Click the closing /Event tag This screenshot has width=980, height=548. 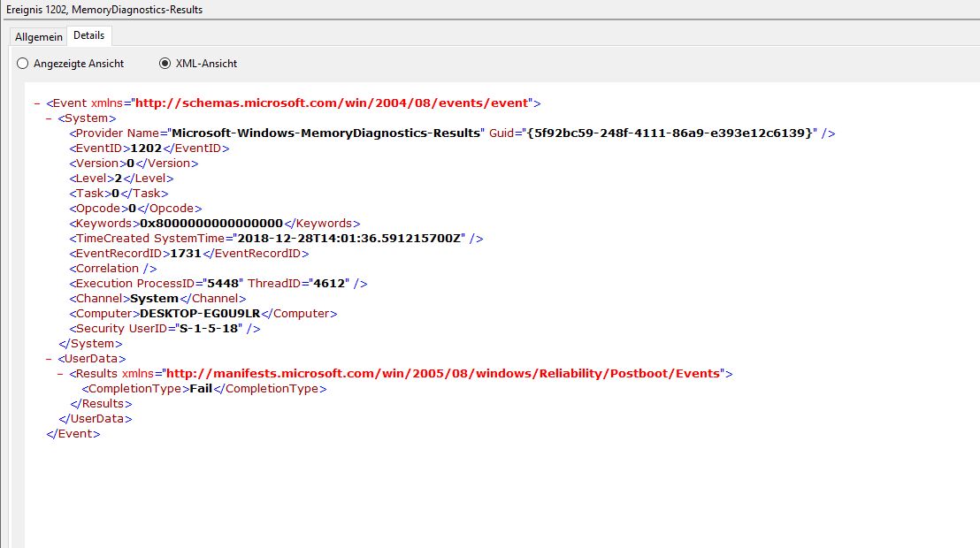pyautogui.click(x=73, y=434)
